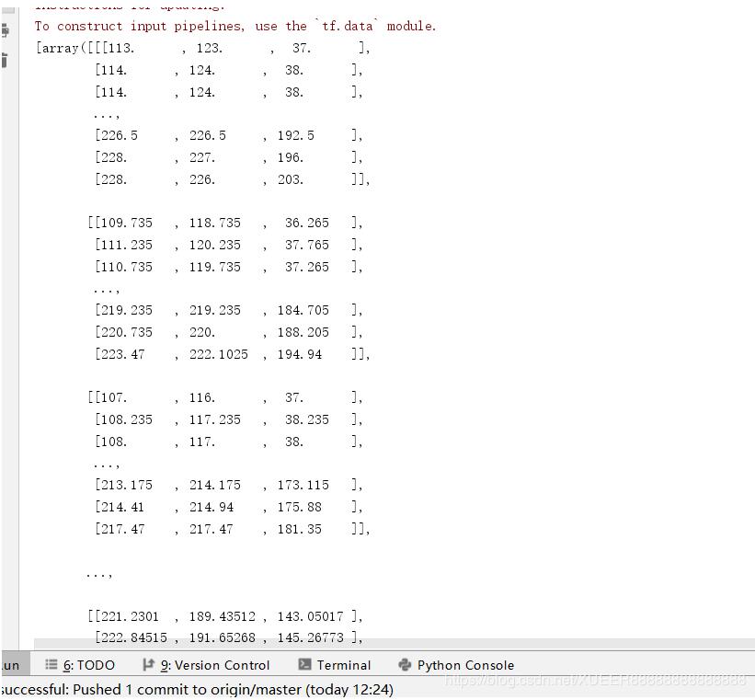The width and height of the screenshot is (755, 700).
Task: Click the value '222.1025'
Action: pyautogui.click(x=219, y=354)
